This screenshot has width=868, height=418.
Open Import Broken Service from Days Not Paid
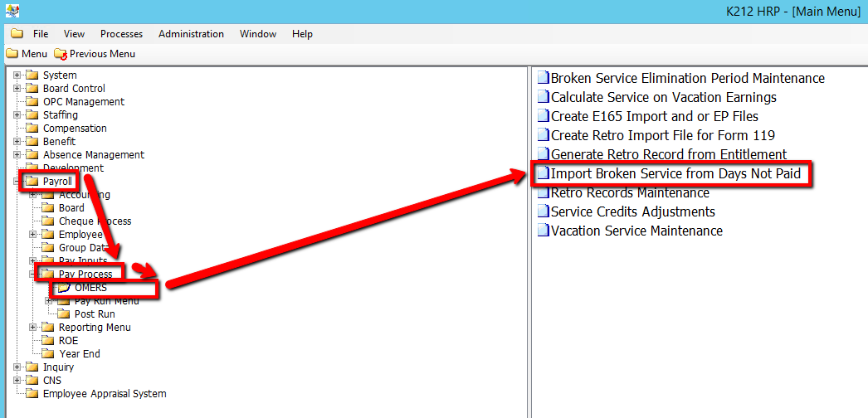[675, 174]
